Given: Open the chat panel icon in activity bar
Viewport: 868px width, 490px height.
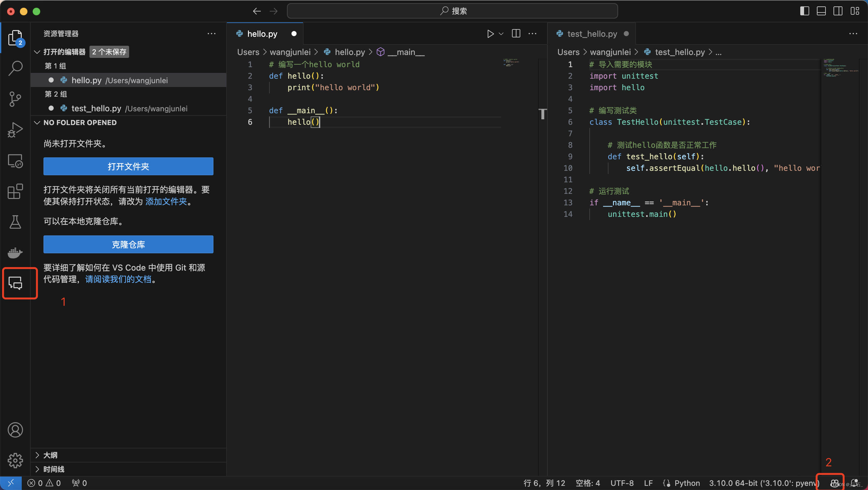Looking at the screenshot, I should (x=15, y=283).
